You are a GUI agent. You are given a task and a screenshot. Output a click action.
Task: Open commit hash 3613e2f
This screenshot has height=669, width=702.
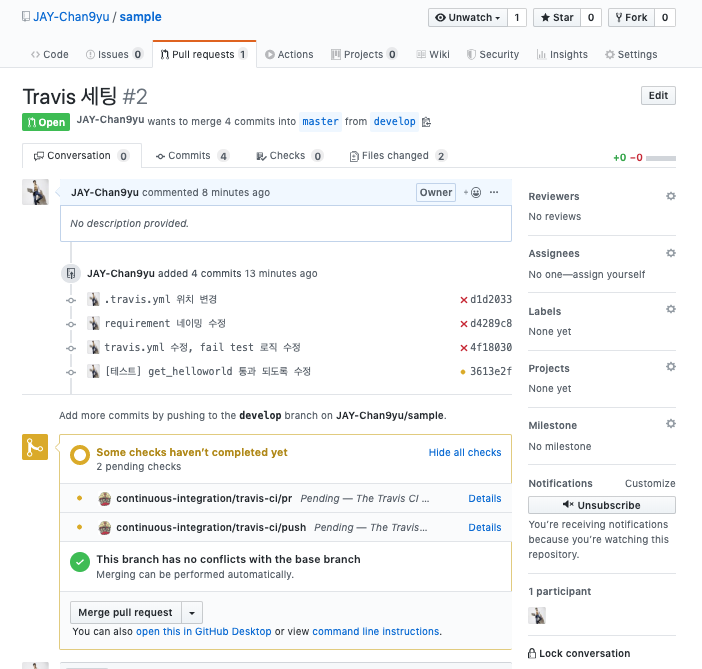(491, 372)
